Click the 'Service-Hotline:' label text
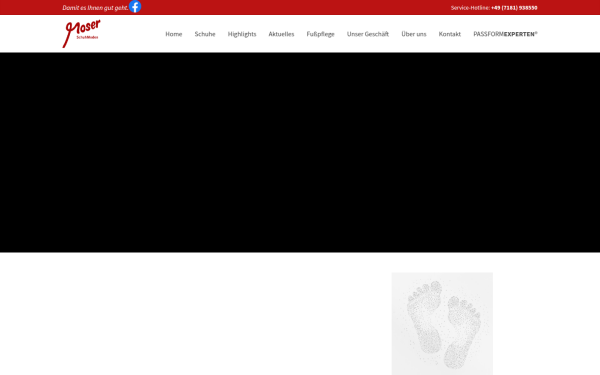The width and height of the screenshot is (600, 375). pos(470,8)
